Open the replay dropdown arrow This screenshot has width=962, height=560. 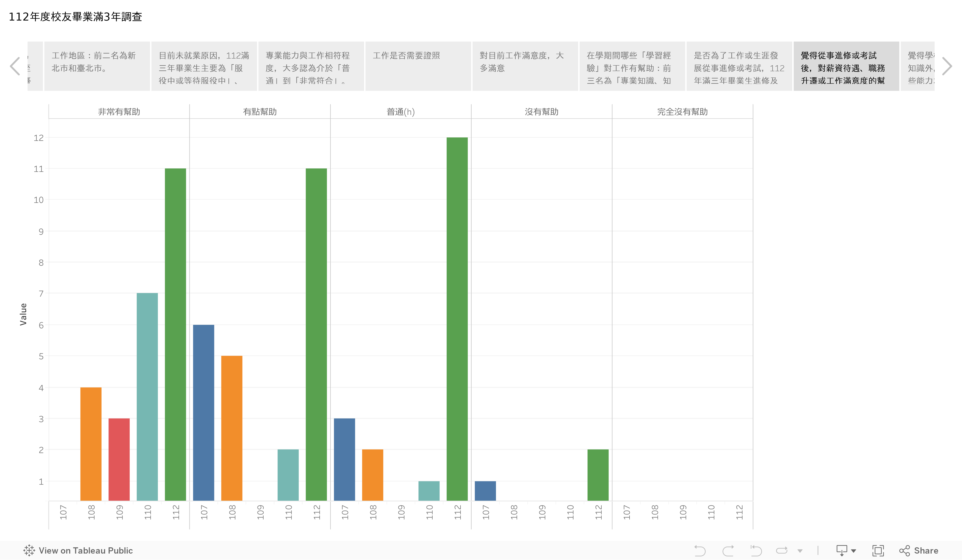[800, 551]
